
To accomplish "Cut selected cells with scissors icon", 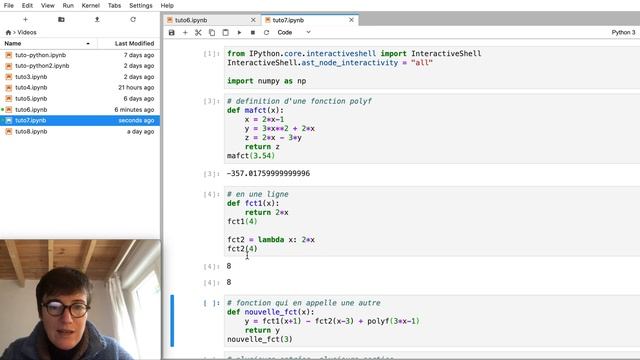I will click(198, 32).
